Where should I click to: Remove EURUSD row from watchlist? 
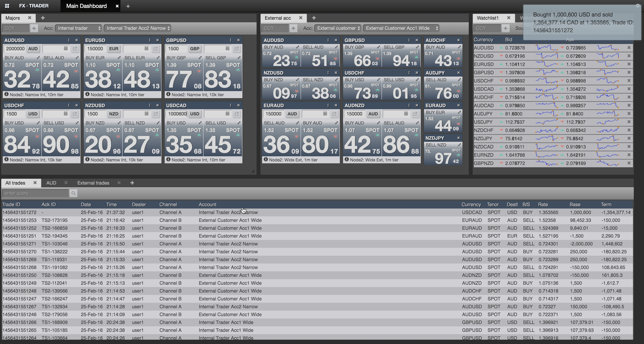(x=629, y=64)
